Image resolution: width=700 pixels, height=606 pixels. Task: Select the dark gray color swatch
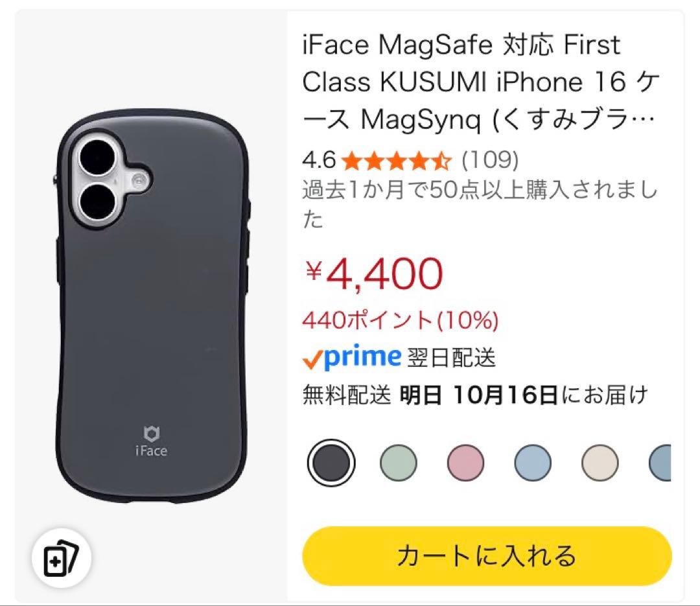[331, 461]
